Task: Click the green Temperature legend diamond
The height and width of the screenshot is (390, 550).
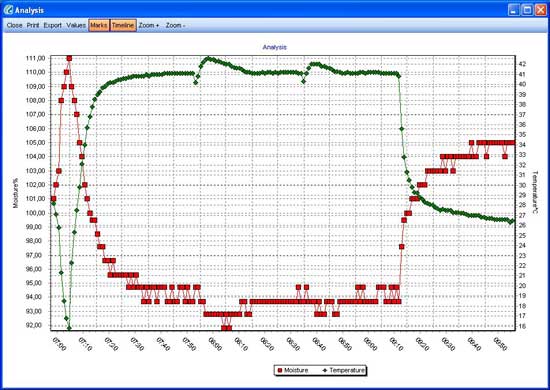Action: click(x=324, y=370)
